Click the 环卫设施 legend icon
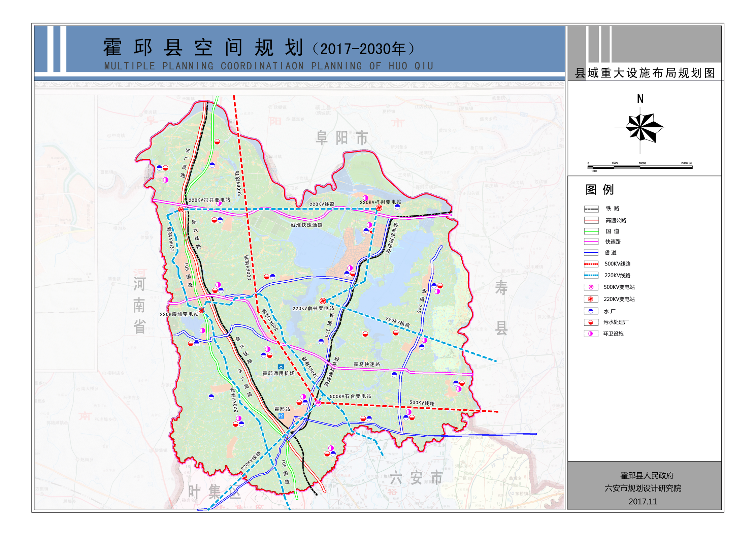Screen dimensions: 756x535 click(x=591, y=334)
